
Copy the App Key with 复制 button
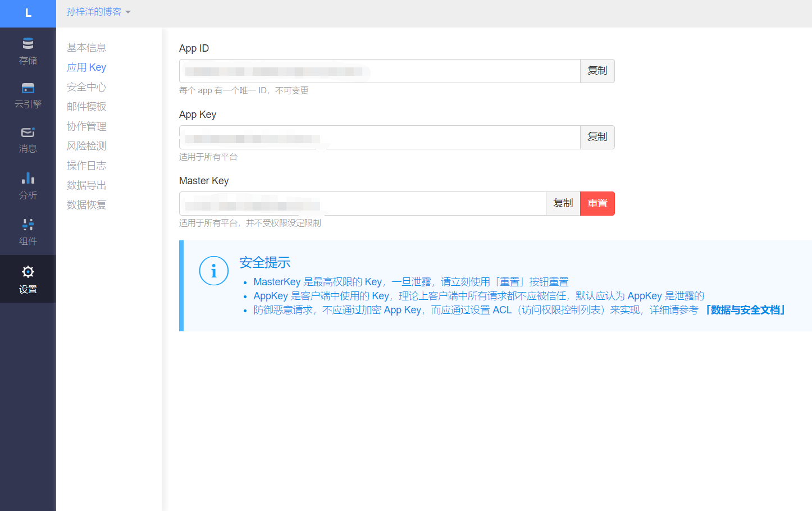click(597, 137)
